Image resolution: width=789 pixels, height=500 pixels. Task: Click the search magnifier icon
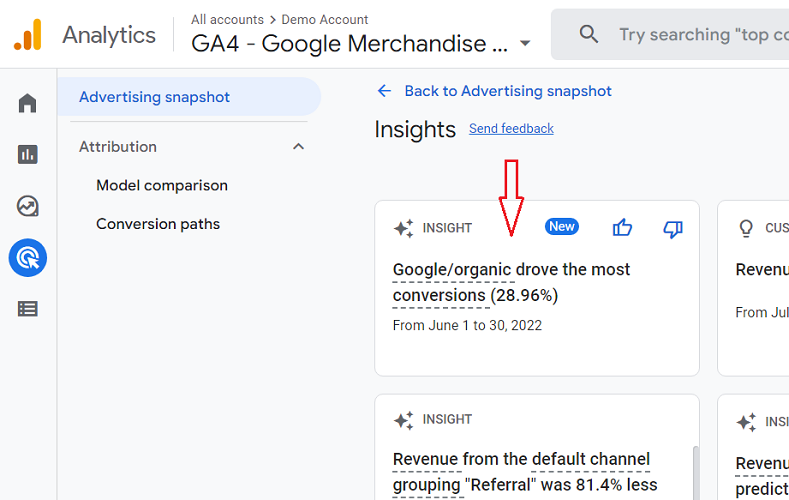(589, 34)
